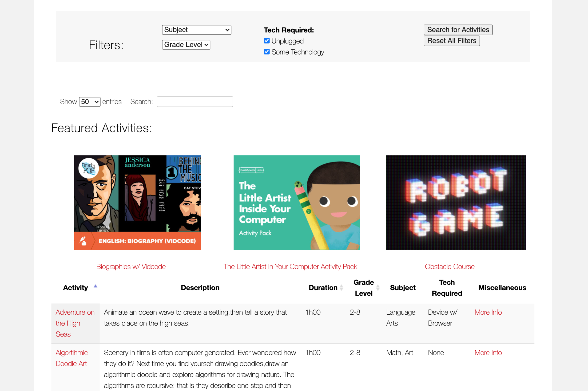This screenshot has height=391, width=588.
Task: Open the Obstacle Course link
Action: pyautogui.click(x=449, y=266)
